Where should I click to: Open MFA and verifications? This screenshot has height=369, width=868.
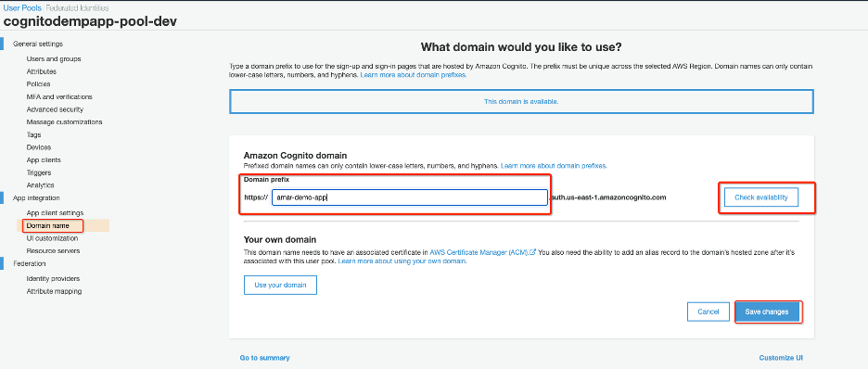click(x=59, y=96)
